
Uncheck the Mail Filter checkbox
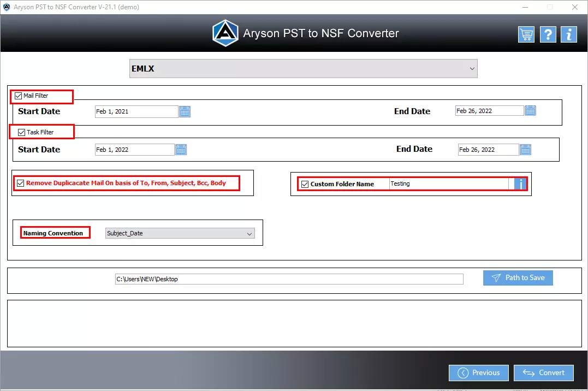19,96
